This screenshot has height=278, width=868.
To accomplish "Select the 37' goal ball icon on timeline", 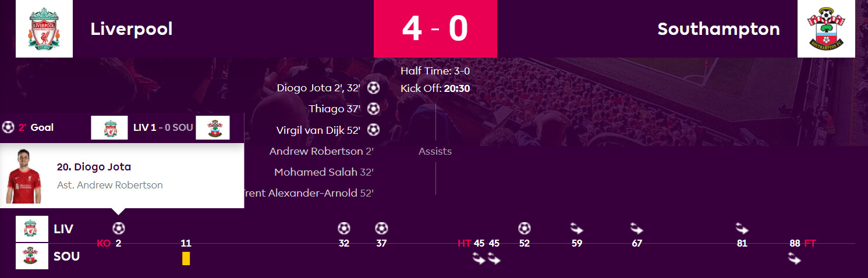I will point(381,228).
